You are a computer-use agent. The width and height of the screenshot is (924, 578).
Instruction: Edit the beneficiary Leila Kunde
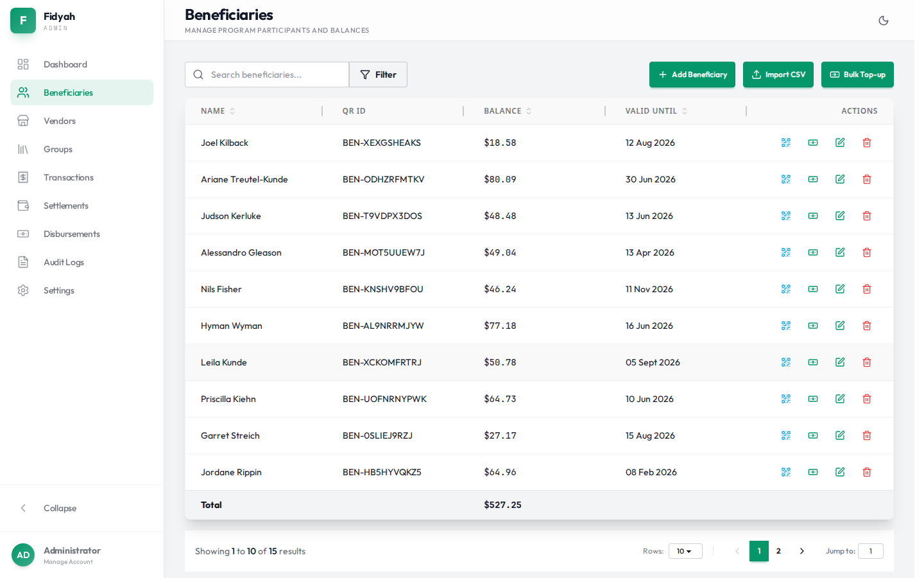(x=840, y=362)
